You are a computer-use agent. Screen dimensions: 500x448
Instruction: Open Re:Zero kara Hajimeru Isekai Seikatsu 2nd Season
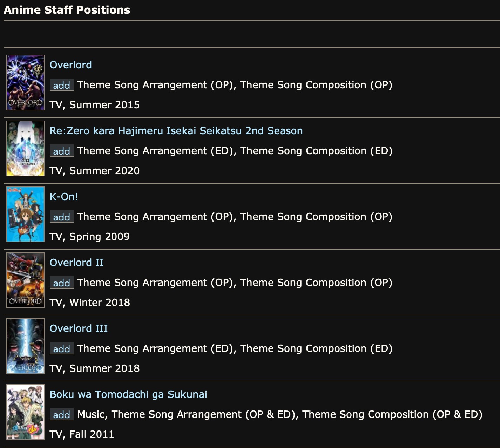tap(176, 131)
